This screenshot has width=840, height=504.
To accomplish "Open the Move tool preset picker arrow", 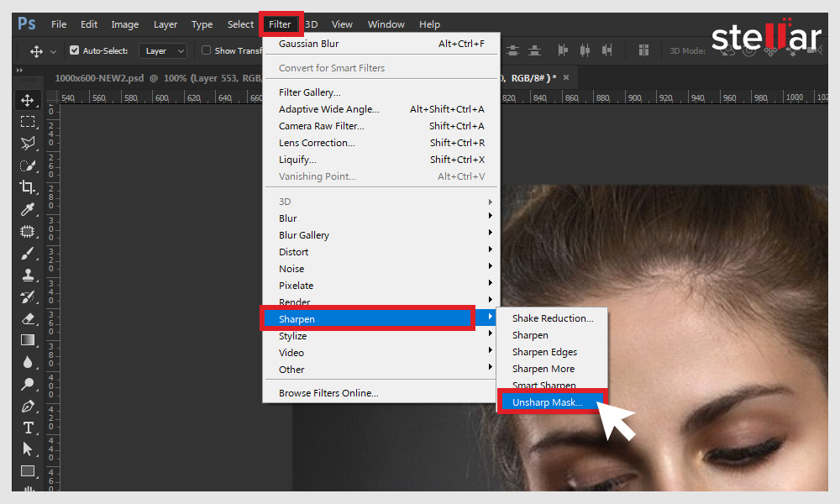I will (53, 51).
